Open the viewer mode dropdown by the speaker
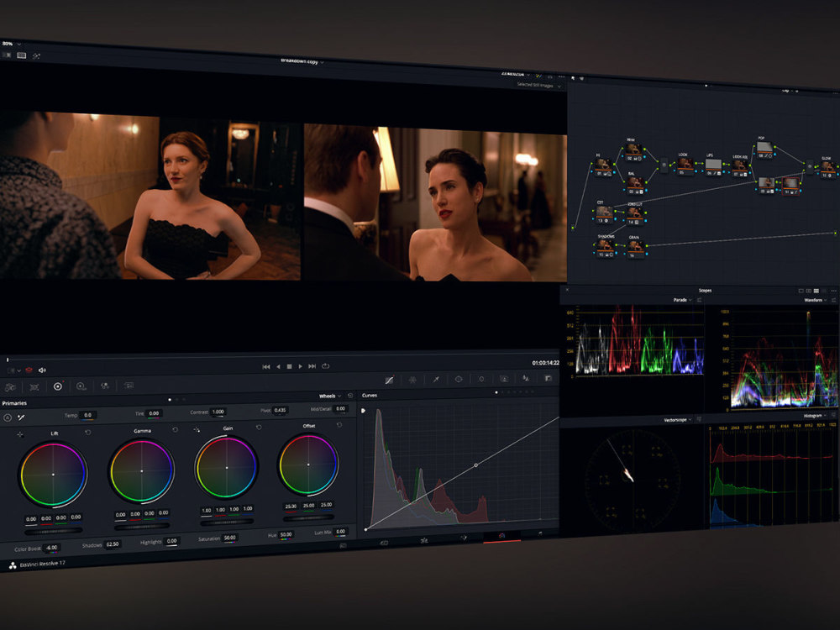 click(13, 370)
